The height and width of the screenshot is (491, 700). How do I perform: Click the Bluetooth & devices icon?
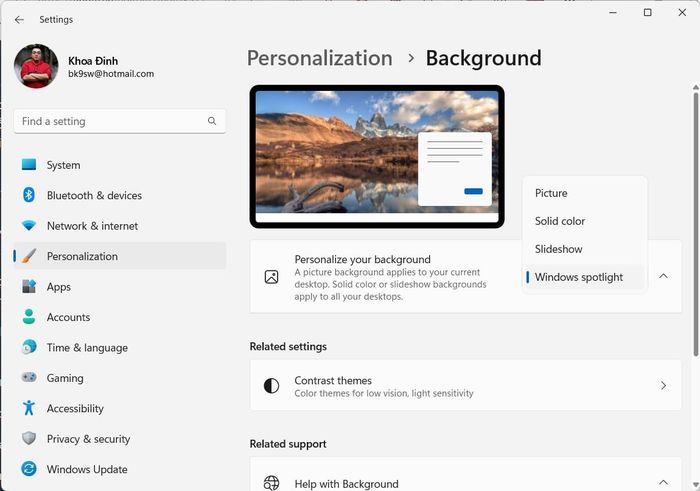[x=29, y=195]
